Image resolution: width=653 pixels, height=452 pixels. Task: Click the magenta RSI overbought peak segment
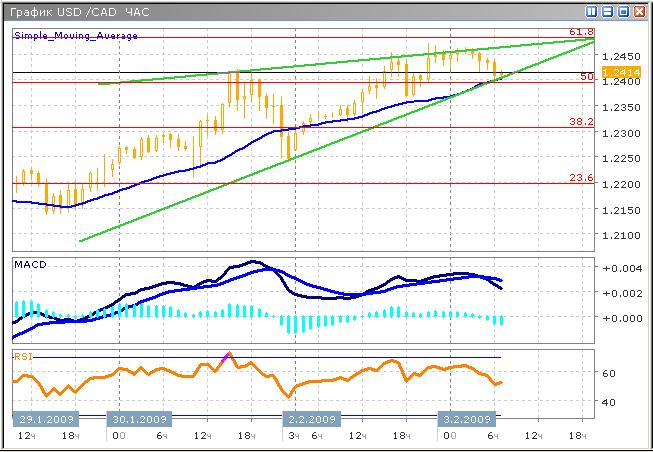(x=226, y=357)
